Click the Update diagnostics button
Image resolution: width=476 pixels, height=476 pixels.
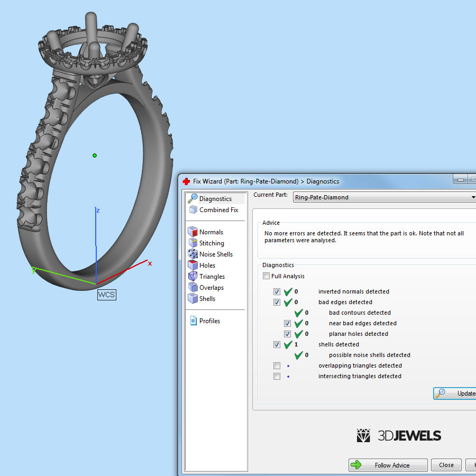tap(455, 393)
